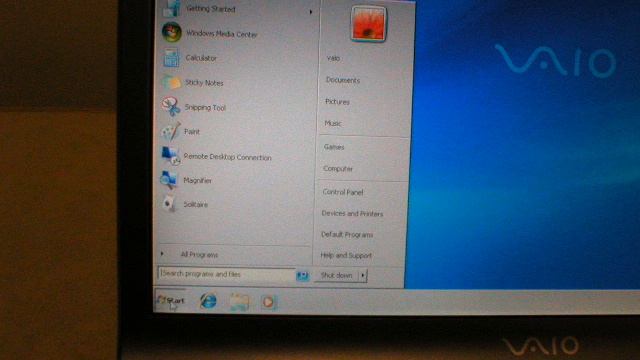Select the Magnifier text label
Screen dimensions: 640x360
pyautogui.click(x=197, y=180)
